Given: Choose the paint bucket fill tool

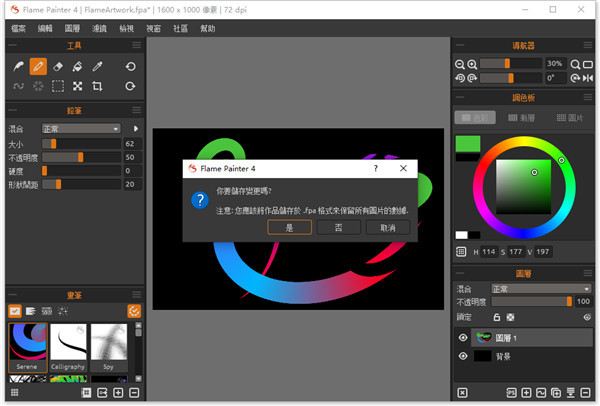Looking at the screenshot, I should click(x=77, y=66).
